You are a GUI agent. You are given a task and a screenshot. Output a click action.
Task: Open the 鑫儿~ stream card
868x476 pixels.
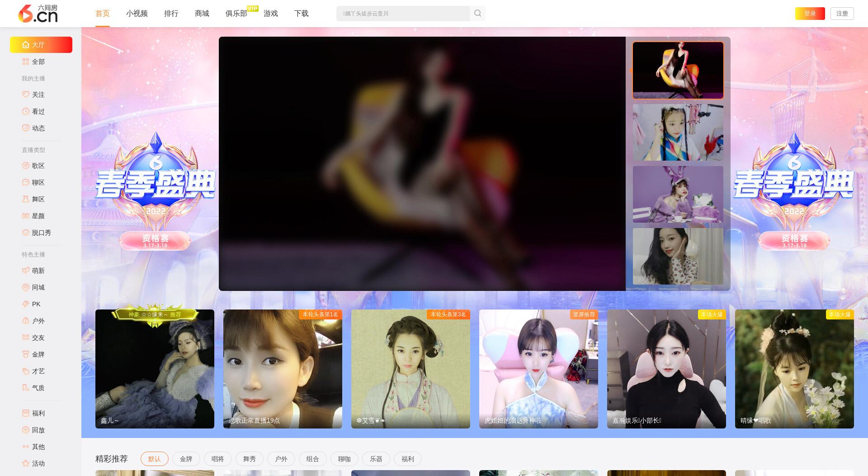[x=155, y=369]
